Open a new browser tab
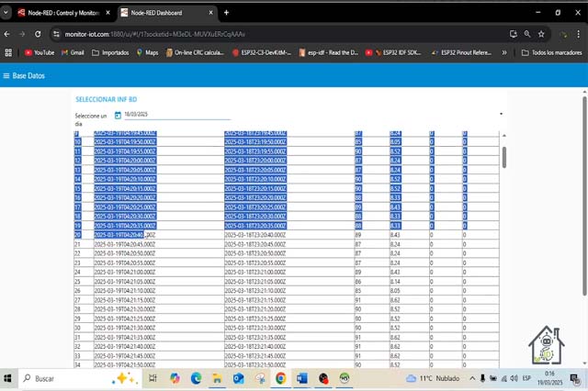The width and height of the screenshot is (588, 391). point(227,13)
